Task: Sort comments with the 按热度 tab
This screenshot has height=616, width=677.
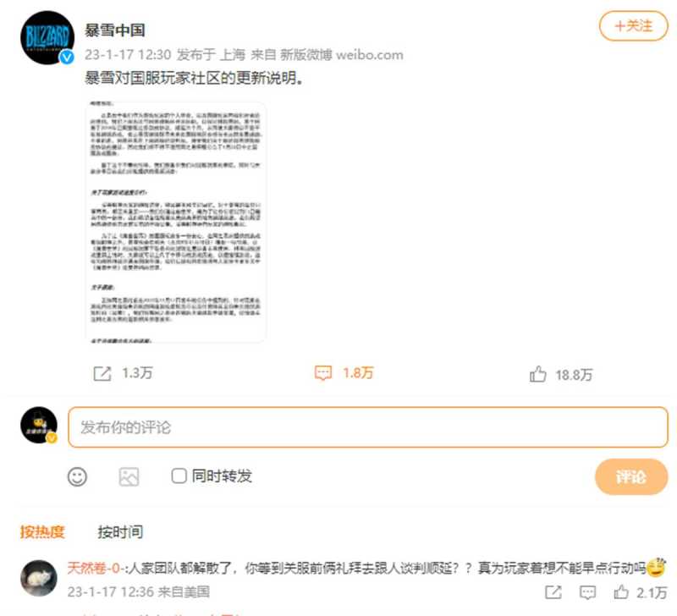Action: pos(41,532)
